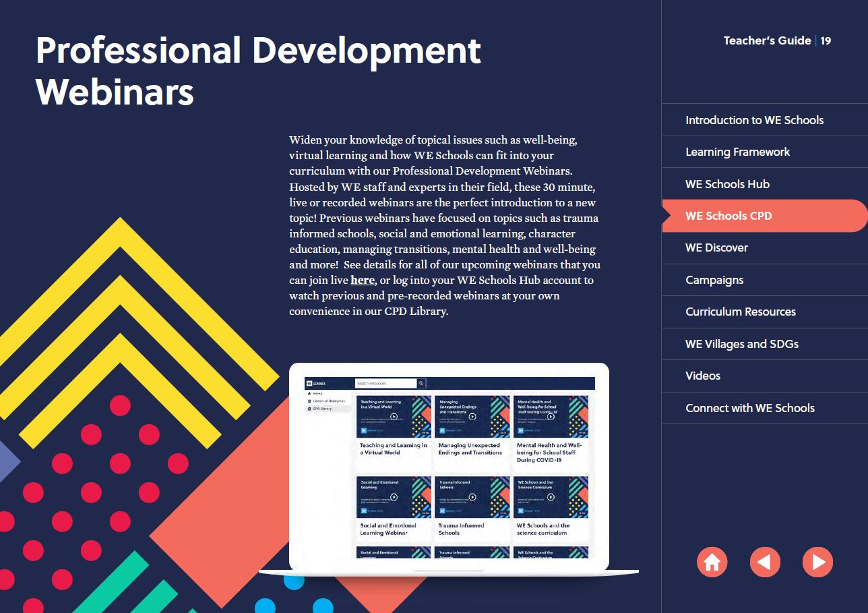Select Home in the Hub sidebar
868x613 pixels.
[315, 393]
